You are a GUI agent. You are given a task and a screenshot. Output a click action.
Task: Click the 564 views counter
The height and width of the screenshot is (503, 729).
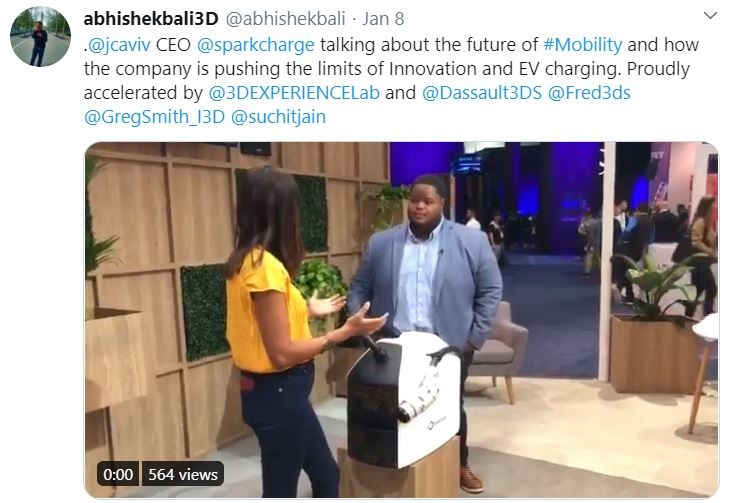[183, 474]
